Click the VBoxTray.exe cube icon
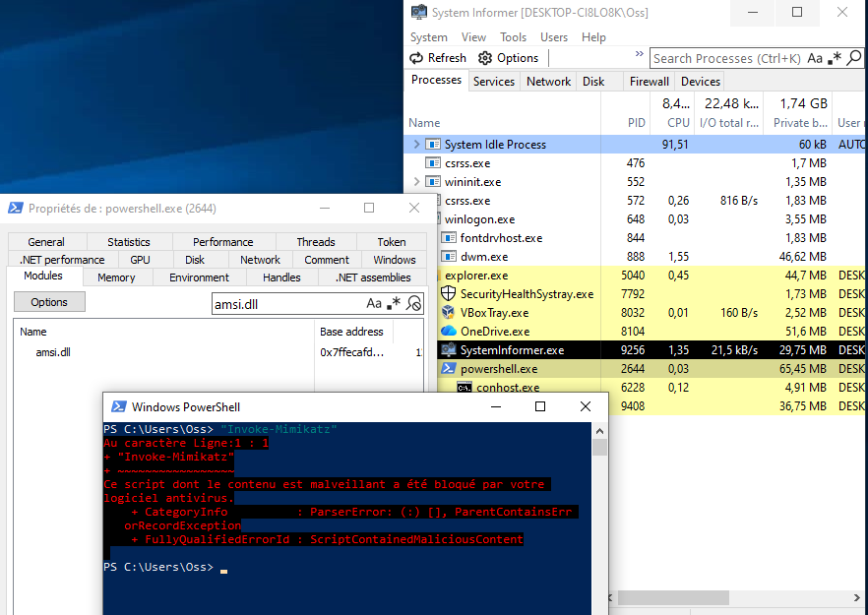 coord(448,313)
